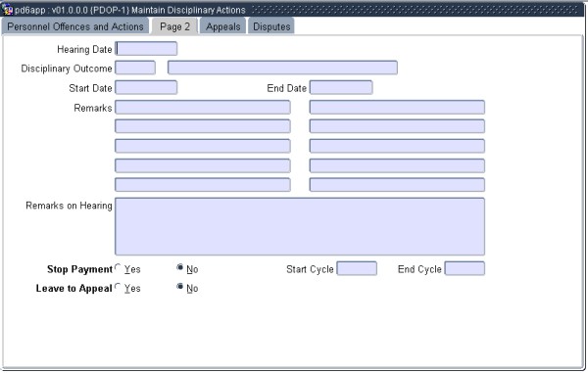Click the Hearing Date field
The width and height of the screenshot is (588, 373).
146,49
